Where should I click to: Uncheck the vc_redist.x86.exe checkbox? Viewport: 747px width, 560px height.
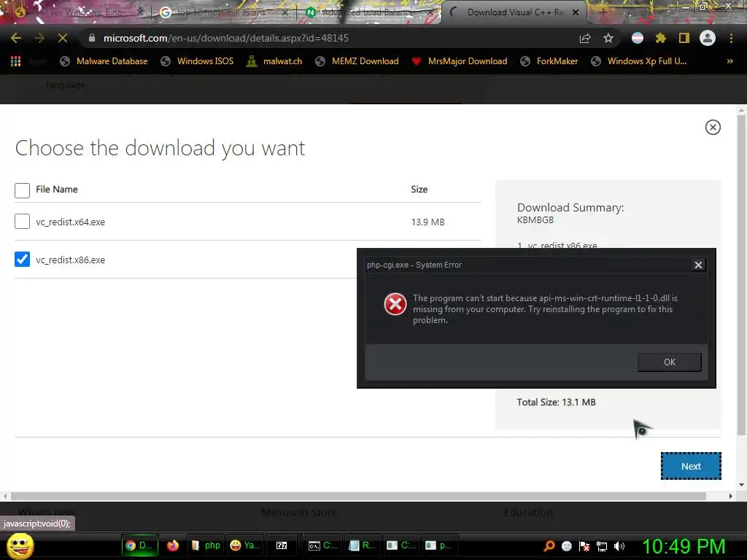point(22,259)
